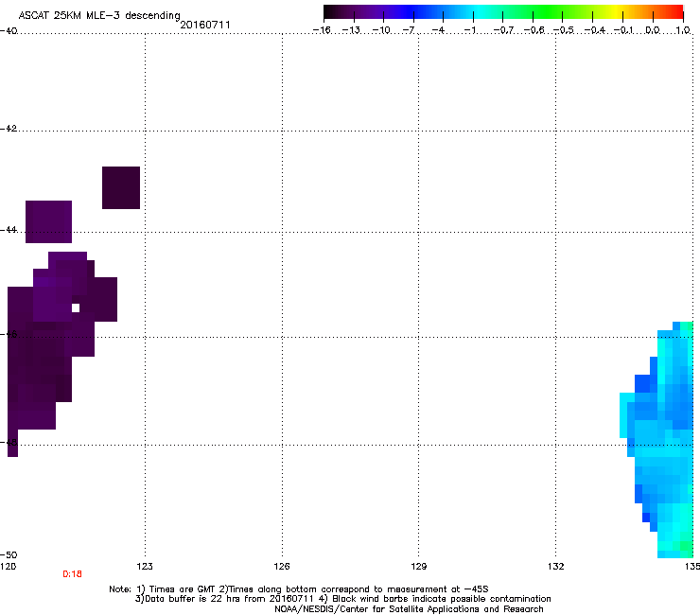Click the color scale label "-0.4"
The height and width of the screenshot is (615, 700).
(595, 30)
